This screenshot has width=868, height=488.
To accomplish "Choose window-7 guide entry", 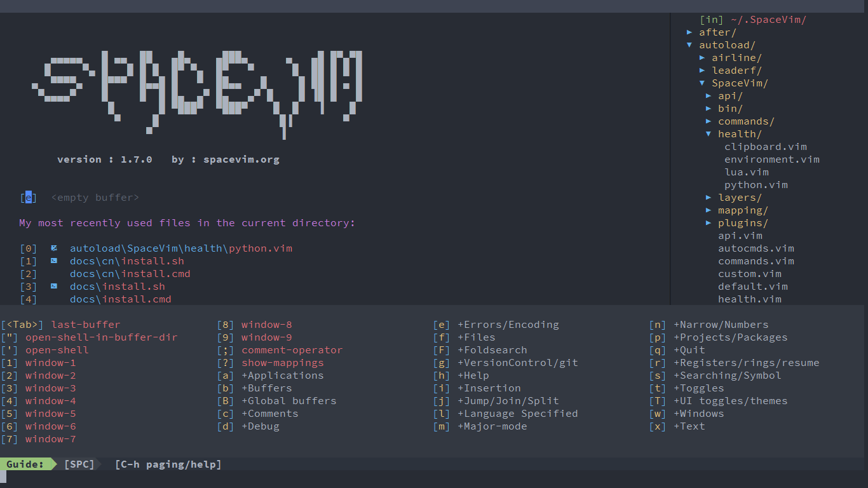I will point(51,439).
